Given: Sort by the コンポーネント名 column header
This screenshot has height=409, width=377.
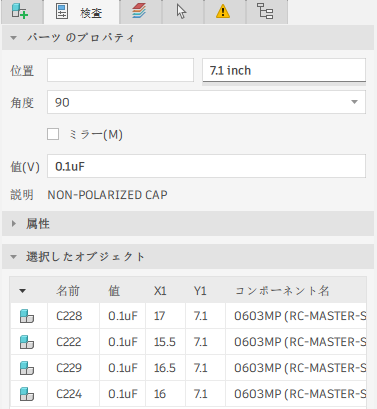Looking at the screenshot, I should pos(282,291).
